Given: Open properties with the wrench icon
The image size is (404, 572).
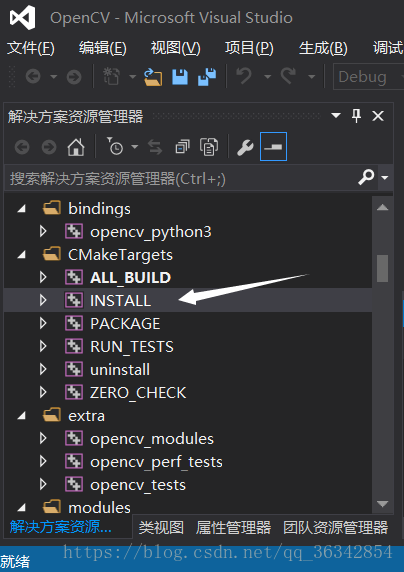Looking at the screenshot, I should 245,147.
